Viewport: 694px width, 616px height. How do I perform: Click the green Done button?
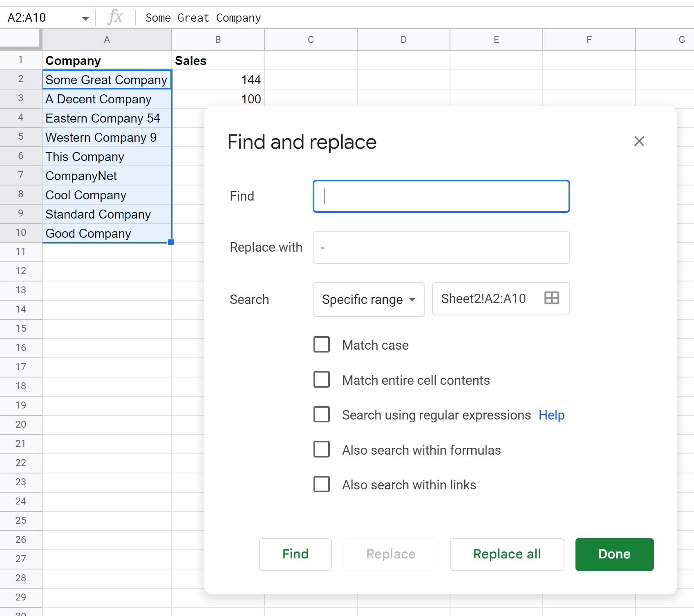click(x=614, y=554)
